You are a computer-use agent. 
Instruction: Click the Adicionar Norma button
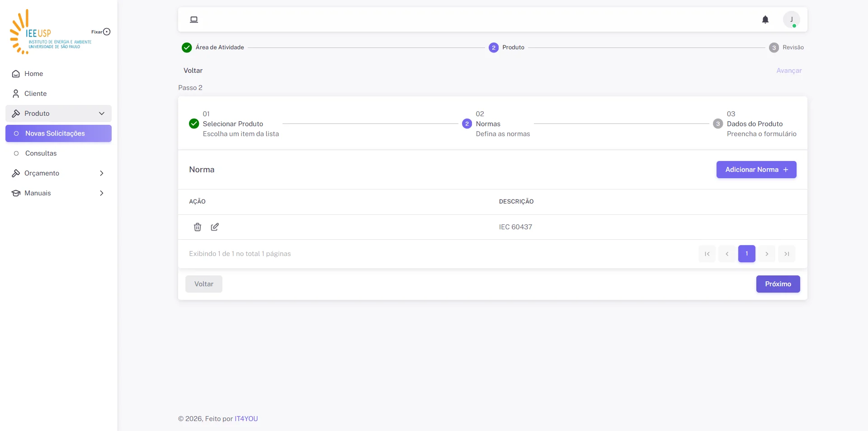pos(756,170)
